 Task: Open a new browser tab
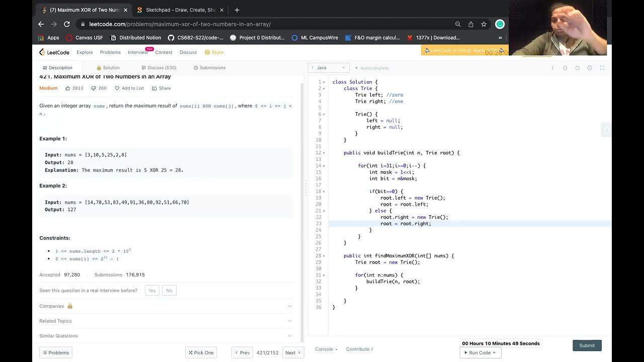(x=237, y=10)
